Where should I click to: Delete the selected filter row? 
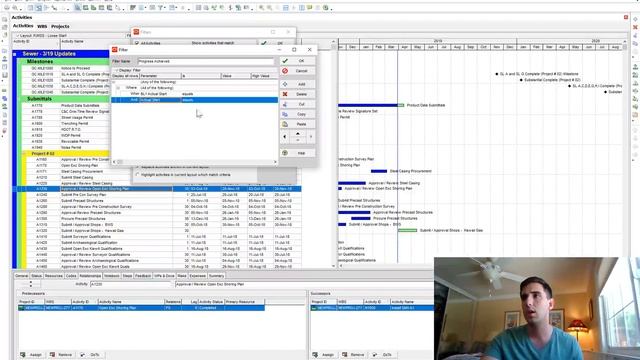pos(297,94)
